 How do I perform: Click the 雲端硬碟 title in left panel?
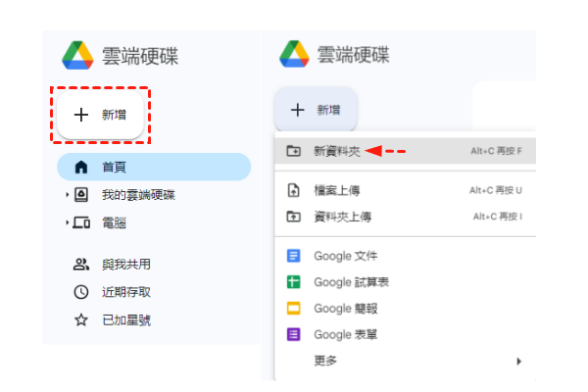point(140,56)
